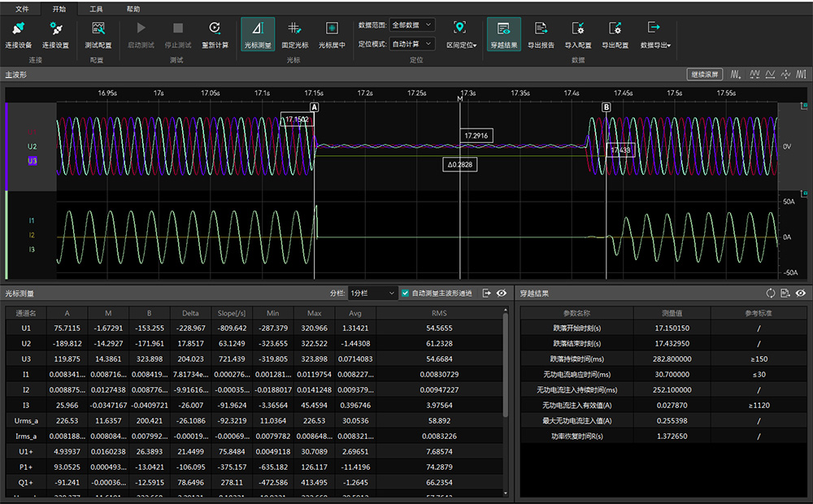
Task: Toggle eye icon in 光标测量 panel
Action: (502, 293)
